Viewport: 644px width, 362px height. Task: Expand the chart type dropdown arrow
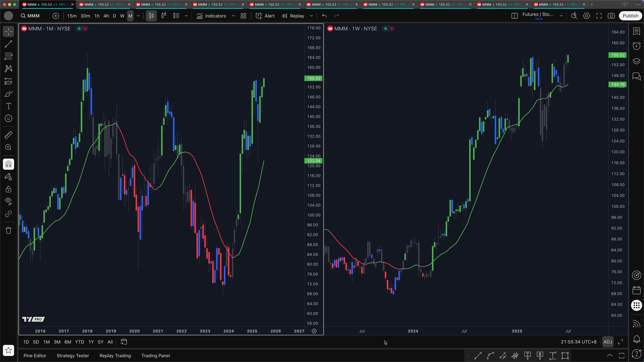coord(186,16)
